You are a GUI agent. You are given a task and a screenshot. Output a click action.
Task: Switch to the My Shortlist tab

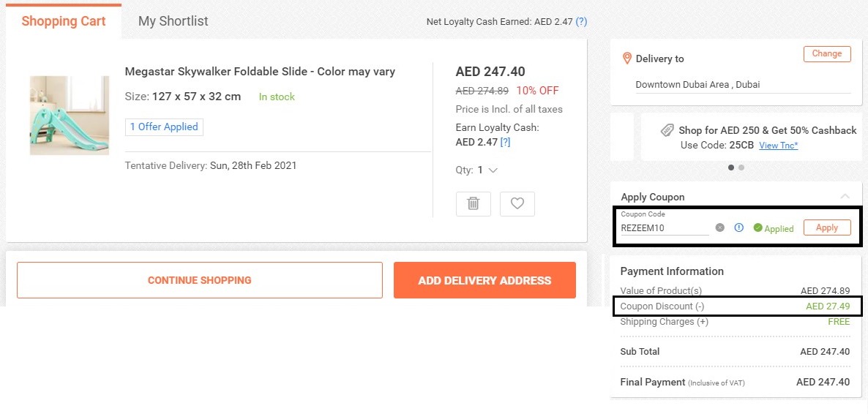(x=173, y=21)
